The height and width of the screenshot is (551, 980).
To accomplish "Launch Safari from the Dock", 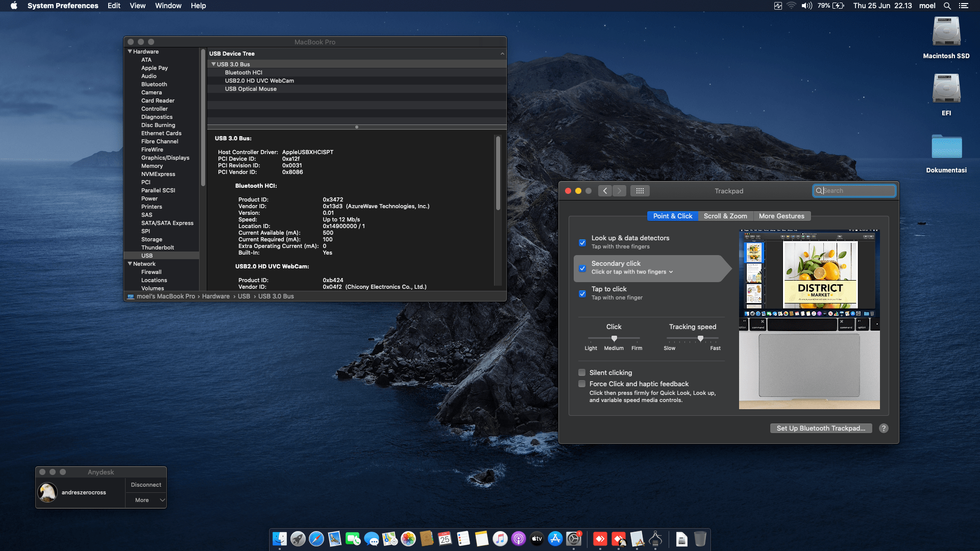I will click(316, 539).
